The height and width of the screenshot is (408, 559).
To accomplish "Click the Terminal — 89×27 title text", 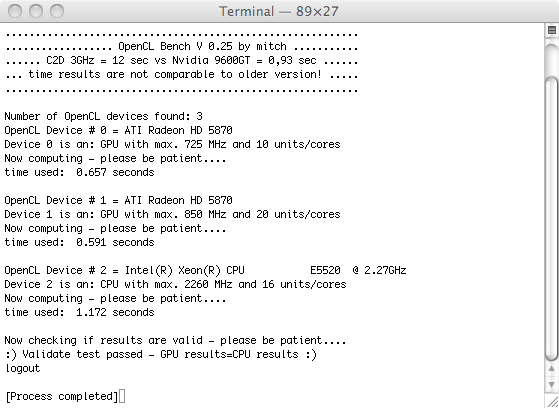I will point(278,11).
